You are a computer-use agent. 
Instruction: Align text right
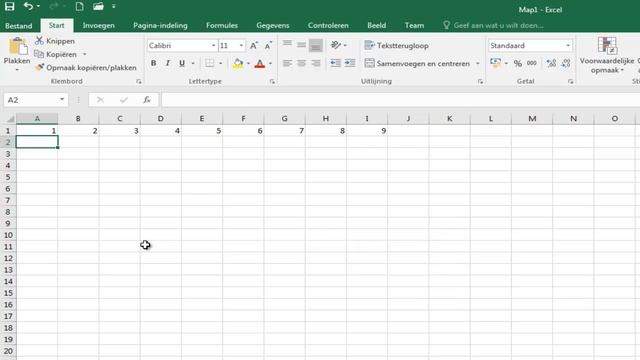click(x=316, y=63)
